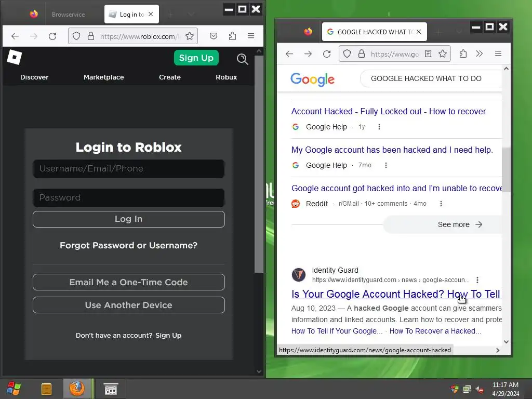Image resolution: width=532 pixels, height=399 pixels.
Task: Close the GOOGLE HACKED tab
Action: pyautogui.click(x=419, y=32)
